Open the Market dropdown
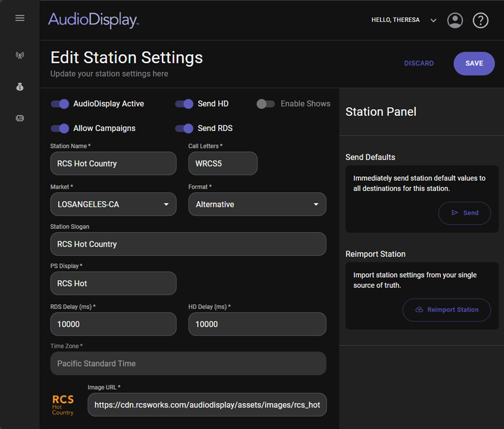Image resolution: width=504 pixels, height=429 pixels. 113,204
